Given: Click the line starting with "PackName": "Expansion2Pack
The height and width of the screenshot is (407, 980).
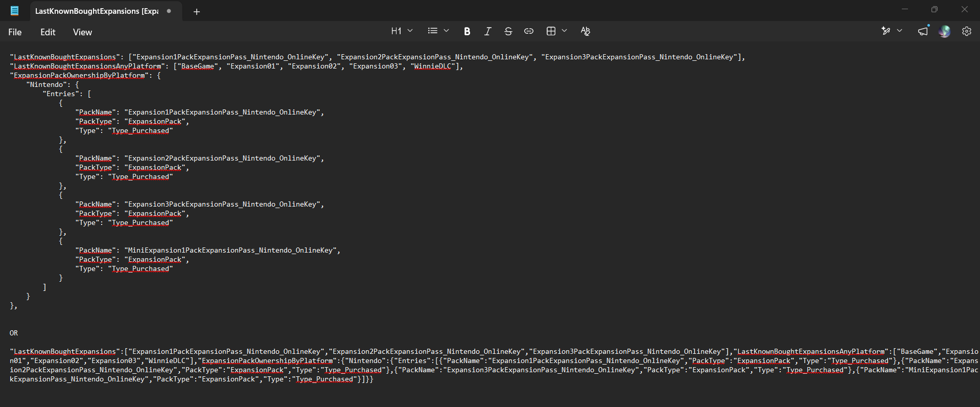Looking at the screenshot, I should coord(200,158).
